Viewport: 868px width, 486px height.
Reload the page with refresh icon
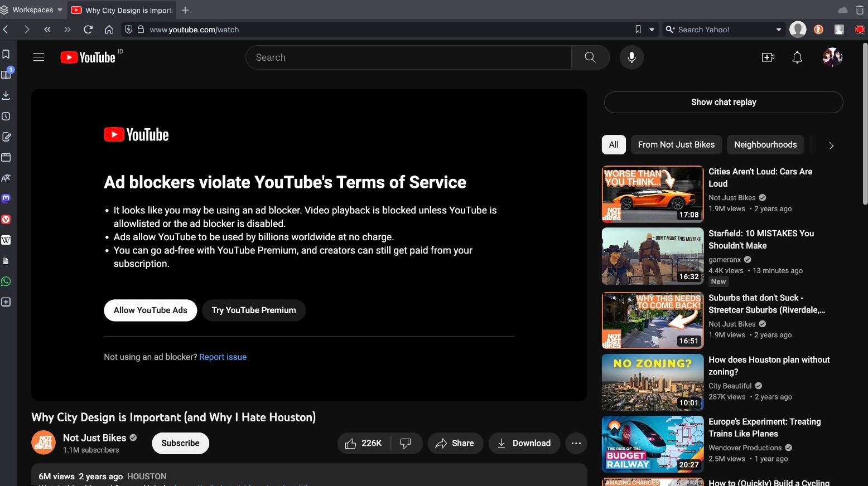88,30
